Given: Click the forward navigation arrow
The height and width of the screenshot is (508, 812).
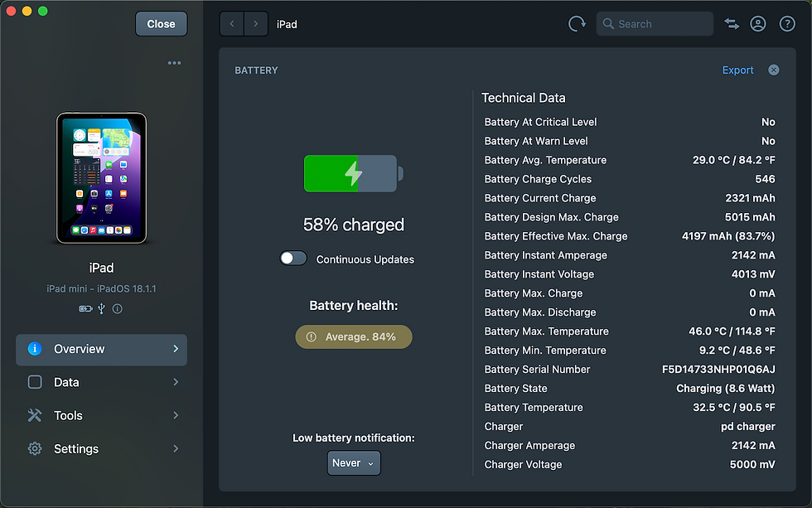Looking at the screenshot, I should click(x=256, y=24).
